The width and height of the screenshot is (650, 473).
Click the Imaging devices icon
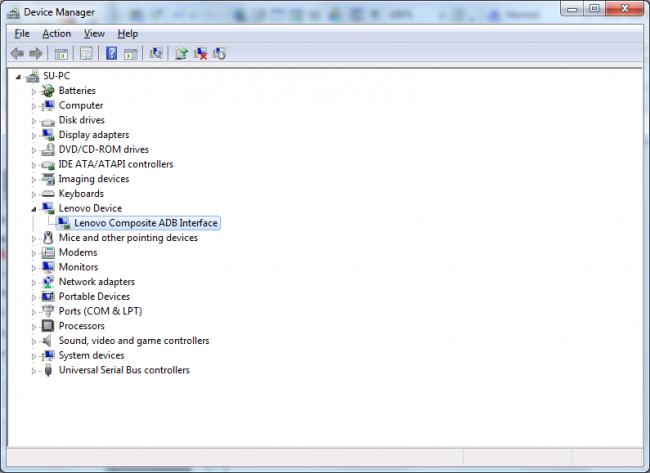(x=48, y=179)
